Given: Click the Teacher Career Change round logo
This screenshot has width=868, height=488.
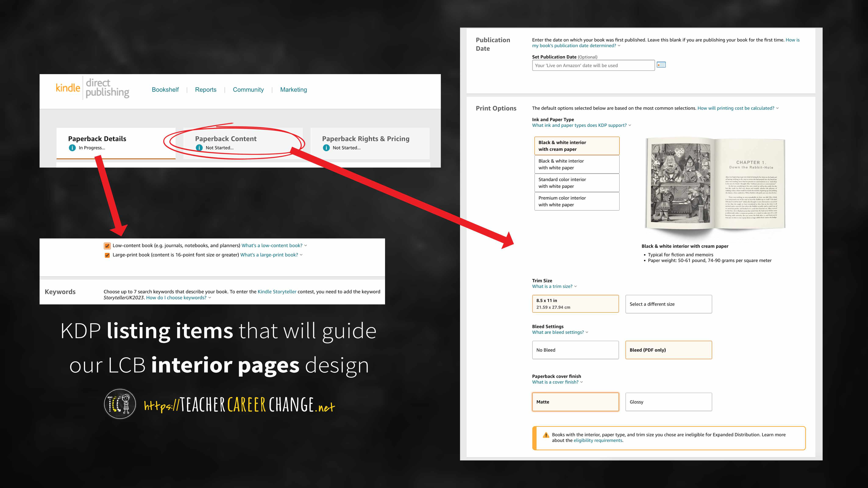Looking at the screenshot, I should coord(120,404).
